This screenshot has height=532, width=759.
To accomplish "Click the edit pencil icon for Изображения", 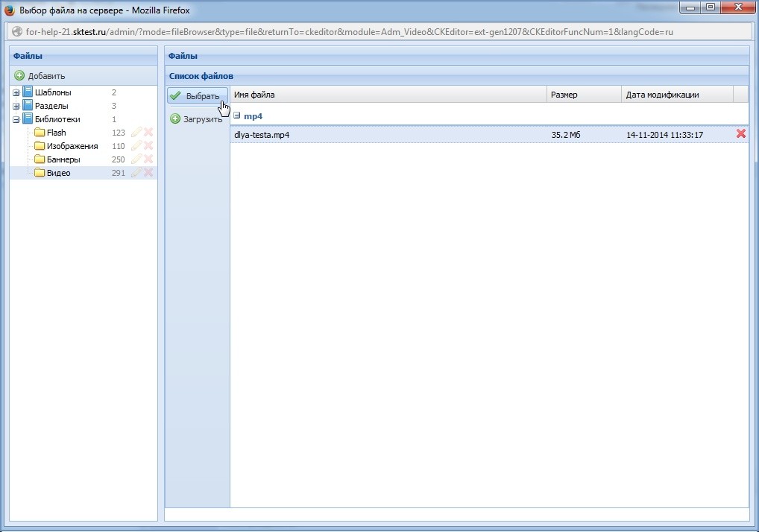I will [136, 146].
